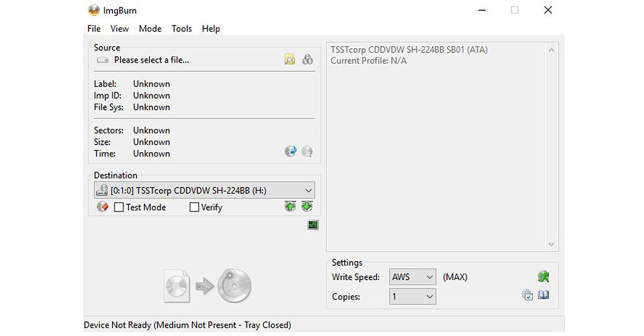Open the guide book icon in Settings
Image resolution: width=644 pixels, height=336 pixels.
tap(543, 295)
